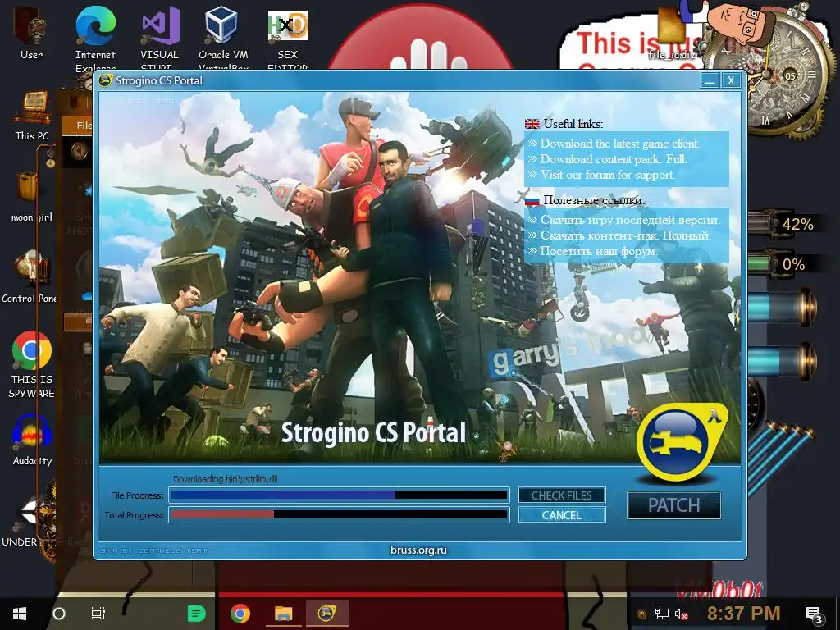
Task: Click the Strogino CS Portal title icon
Action: (x=106, y=81)
